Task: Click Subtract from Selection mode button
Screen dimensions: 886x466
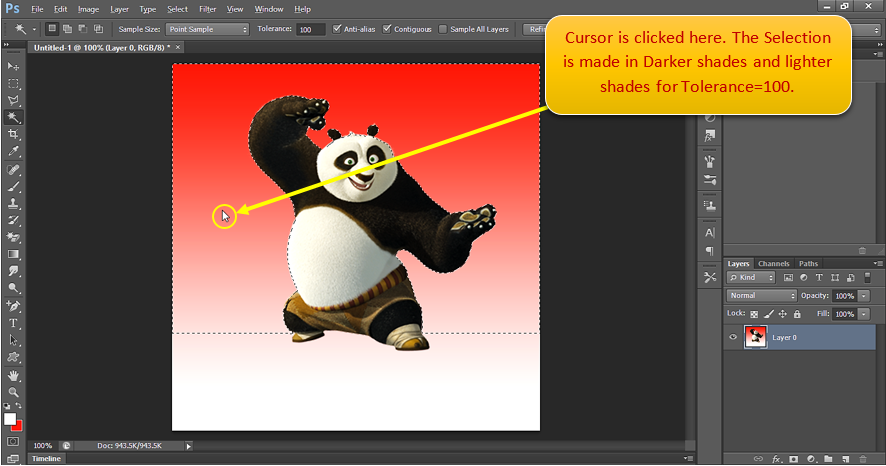Action: pos(82,29)
